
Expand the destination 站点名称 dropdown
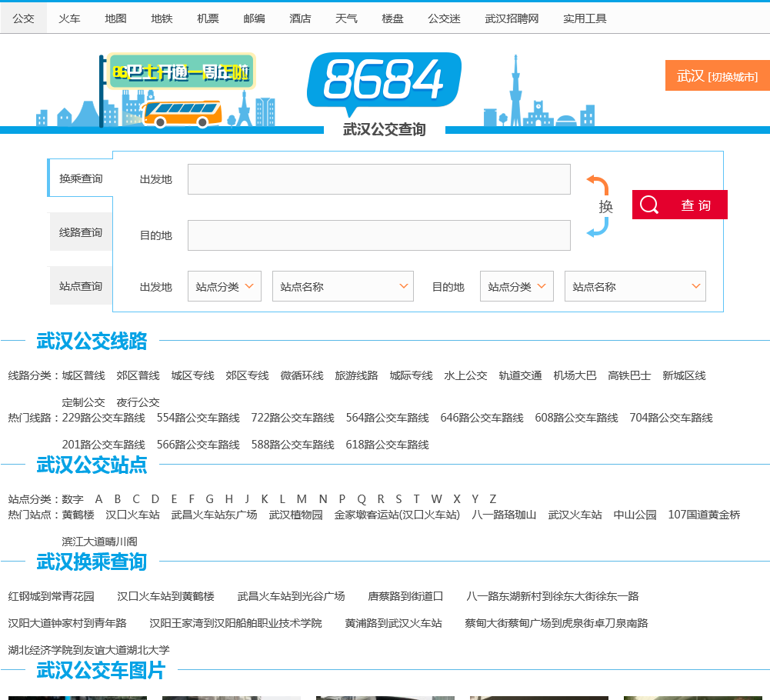pos(635,286)
